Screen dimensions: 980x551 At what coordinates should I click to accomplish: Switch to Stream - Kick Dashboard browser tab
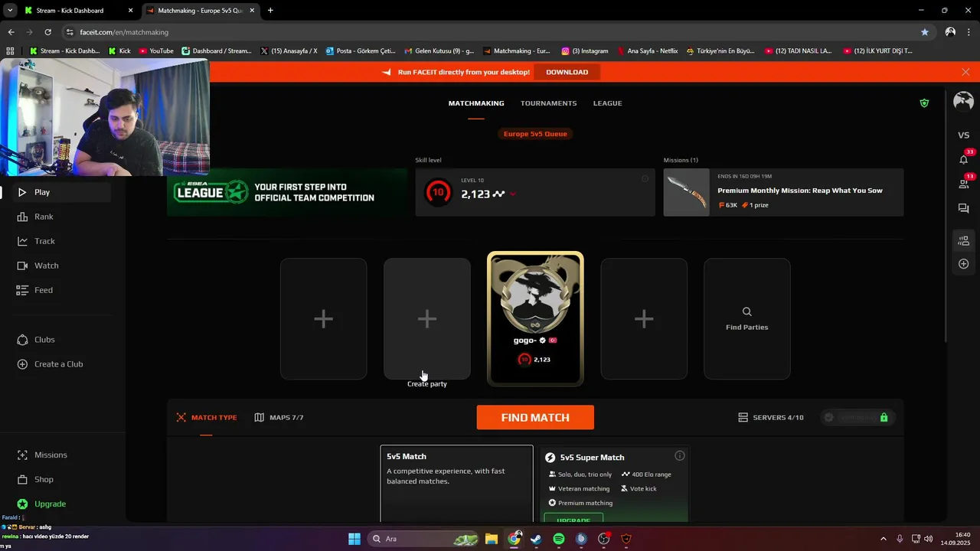point(77,11)
